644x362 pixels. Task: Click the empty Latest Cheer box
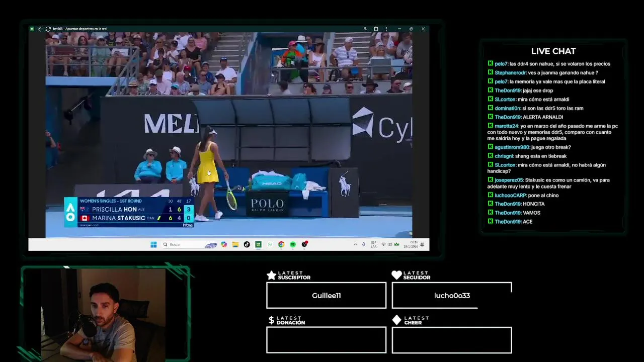point(452,340)
